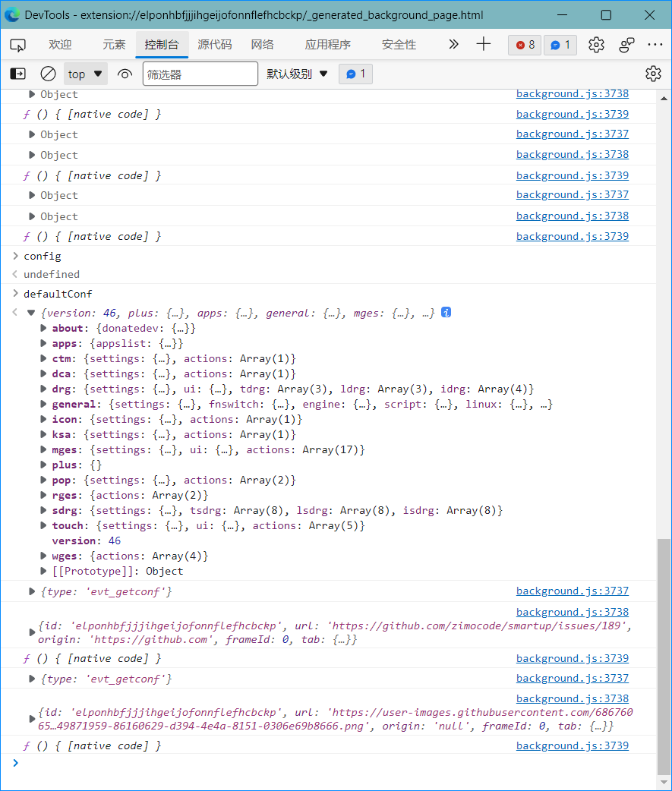Click the info icon beside the defaultConf object

pos(444,312)
